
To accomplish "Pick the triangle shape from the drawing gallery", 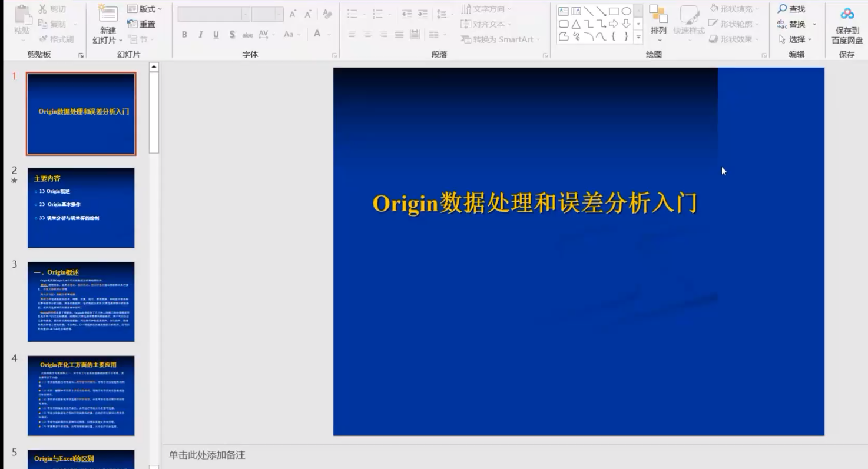I will click(x=576, y=24).
